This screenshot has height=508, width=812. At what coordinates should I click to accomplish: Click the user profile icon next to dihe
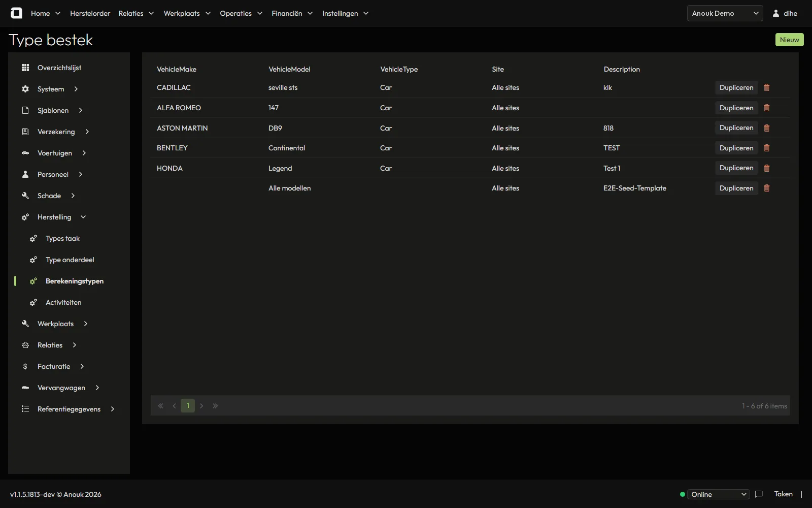(776, 13)
